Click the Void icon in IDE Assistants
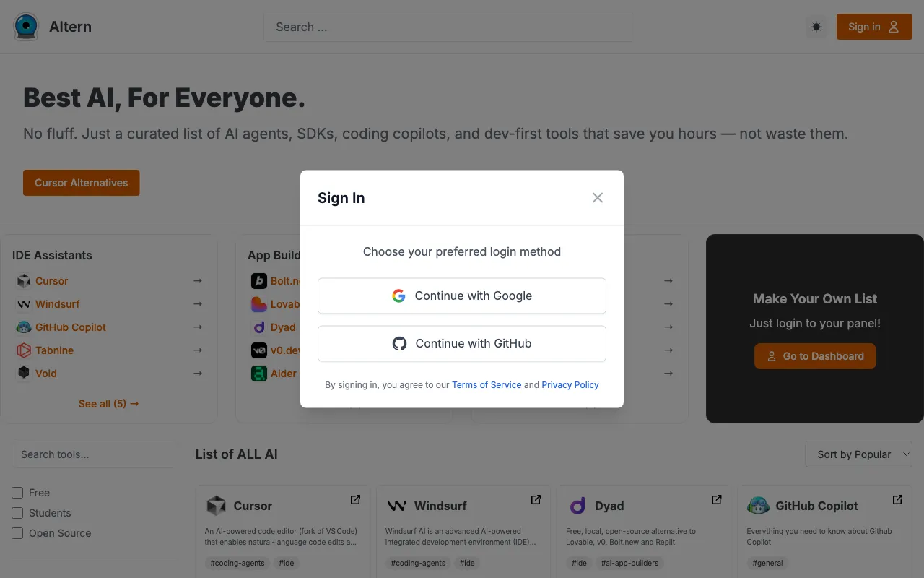 (x=24, y=374)
